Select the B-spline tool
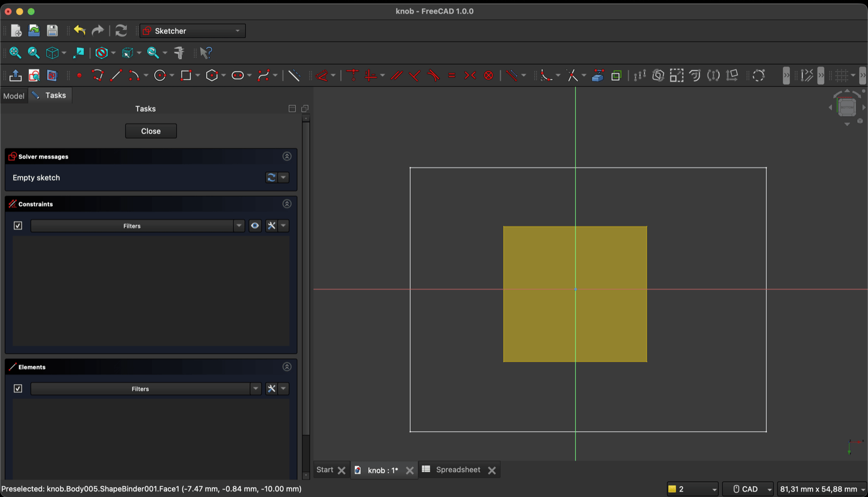868x497 pixels. tap(264, 75)
